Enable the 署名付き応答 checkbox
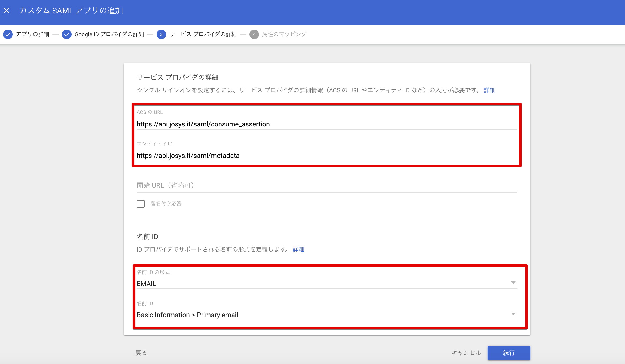Screen dimensions: 625x364 [141, 204]
